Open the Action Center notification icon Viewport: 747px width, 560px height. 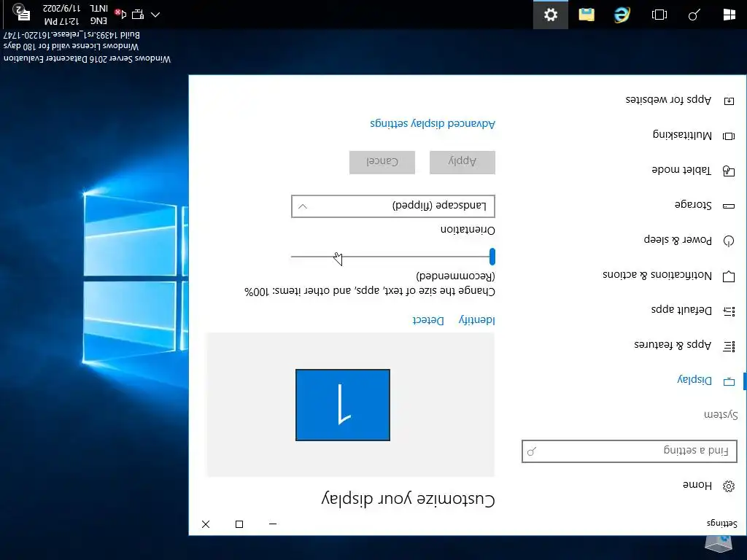(x=21, y=12)
